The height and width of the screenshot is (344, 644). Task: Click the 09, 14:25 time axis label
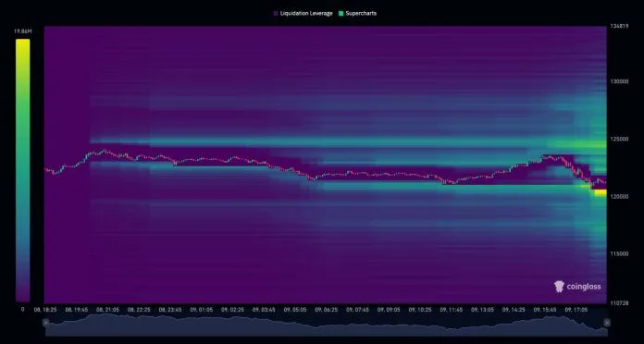(x=514, y=310)
